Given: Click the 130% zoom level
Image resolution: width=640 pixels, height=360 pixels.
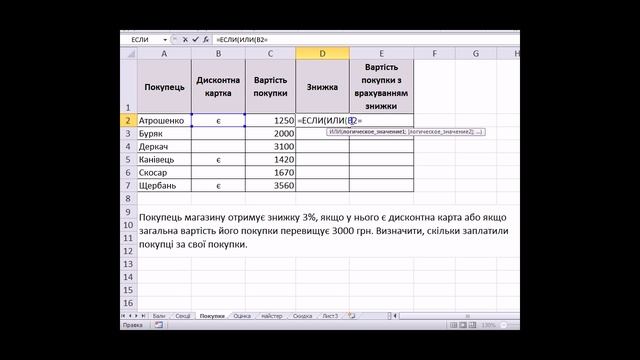Looking at the screenshot, I should (x=488, y=325).
